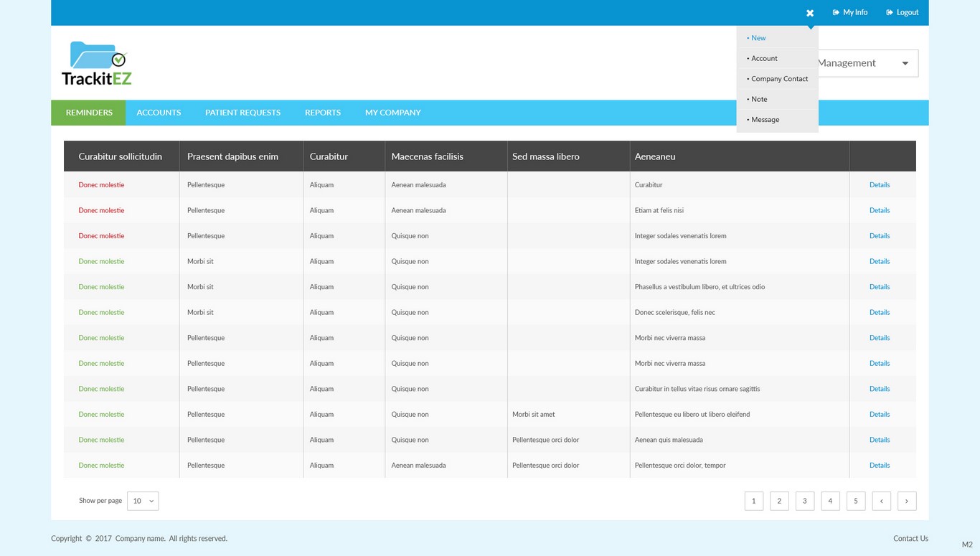Go to previous page arrow in pagination

881,501
